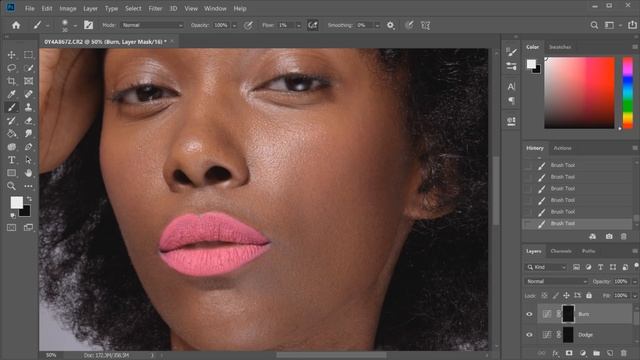The height and width of the screenshot is (360, 640).
Task: Open brush smoothing options gear
Action: click(x=391, y=25)
